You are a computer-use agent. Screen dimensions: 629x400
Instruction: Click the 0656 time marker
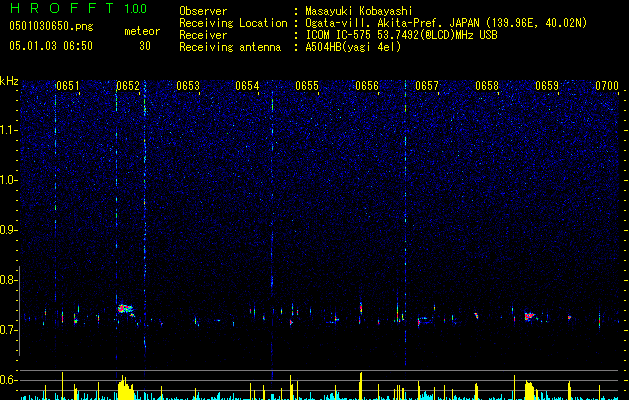click(x=367, y=86)
